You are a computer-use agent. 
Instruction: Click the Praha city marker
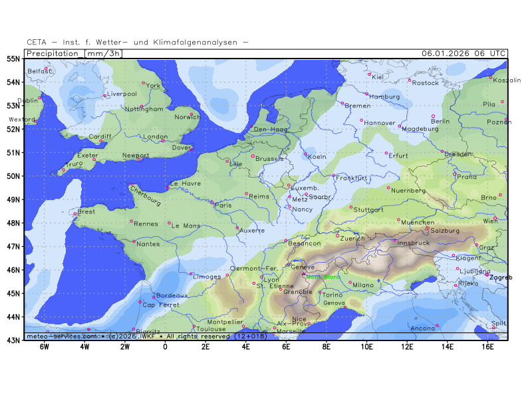tap(455, 174)
